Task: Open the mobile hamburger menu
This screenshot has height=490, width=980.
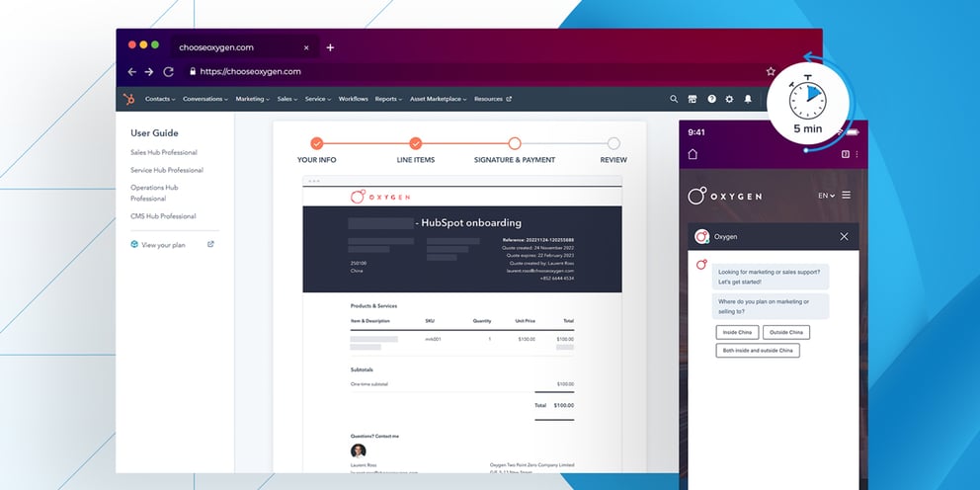Action: point(847,196)
